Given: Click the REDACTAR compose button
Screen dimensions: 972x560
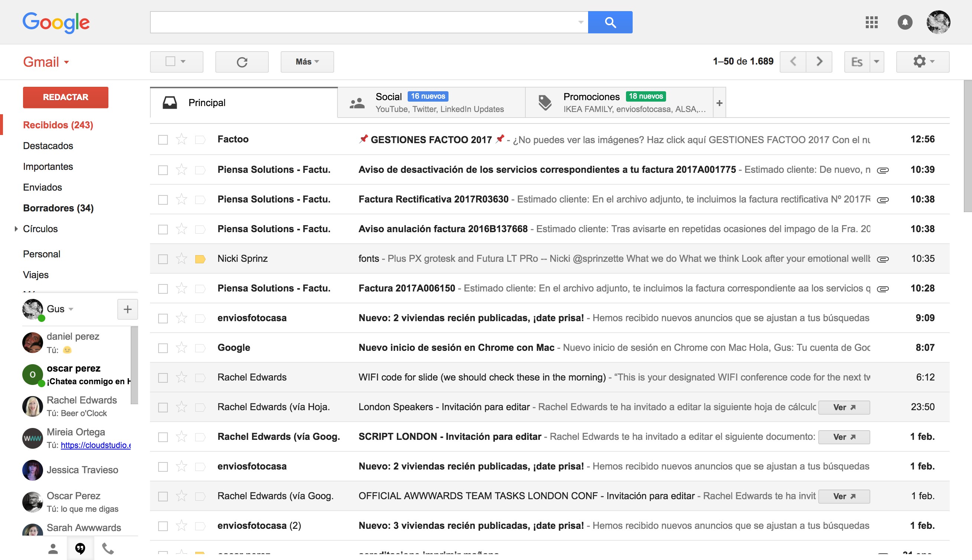Looking at the screenshot, I should 65,97.
